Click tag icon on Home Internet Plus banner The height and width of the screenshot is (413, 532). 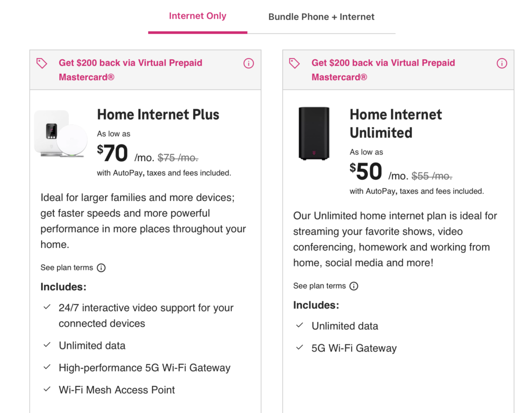coord(42,63)
